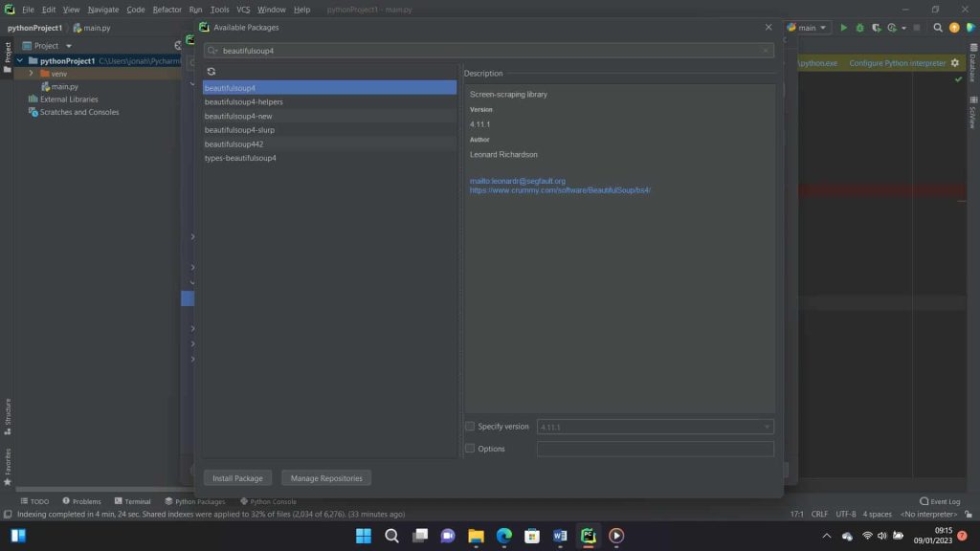Image resolution: width=980 pixels, height=551 pixels.
Task: Check the Options checkbox
Action: [x=469, y=448]
